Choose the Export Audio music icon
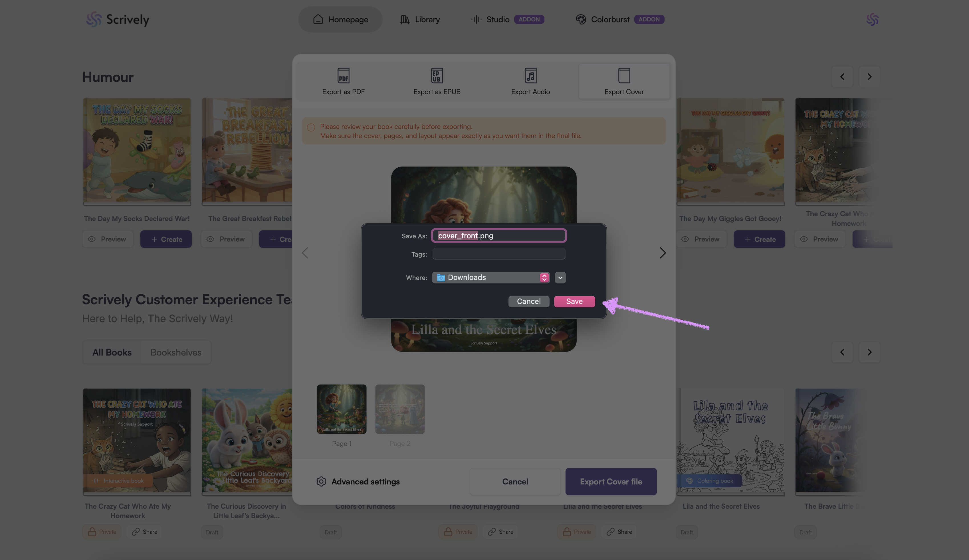Image resolution: width=969 pixels, height=560 pixels. pos(530,76)
